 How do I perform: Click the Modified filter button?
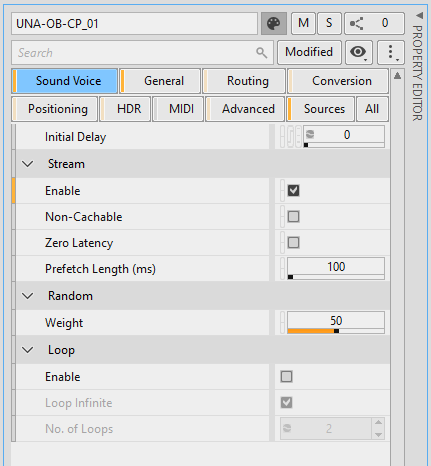click(x=309, y=52)
